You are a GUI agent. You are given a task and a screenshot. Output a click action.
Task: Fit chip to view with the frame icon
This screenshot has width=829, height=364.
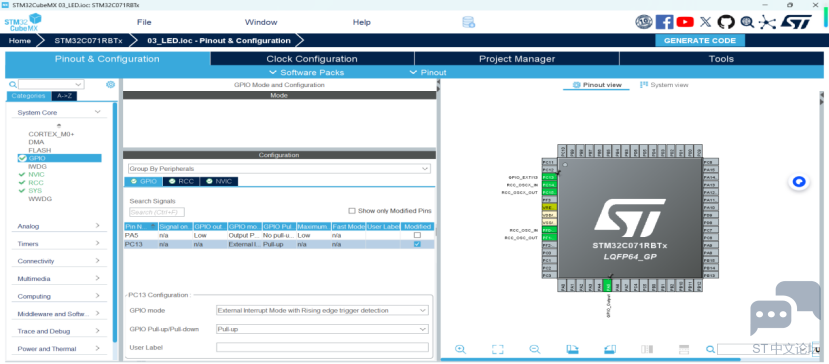pyautogui.click(x=497, y=349)
